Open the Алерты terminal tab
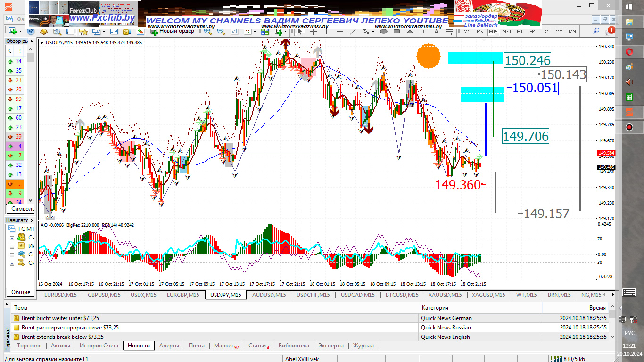 coord(169,346)
